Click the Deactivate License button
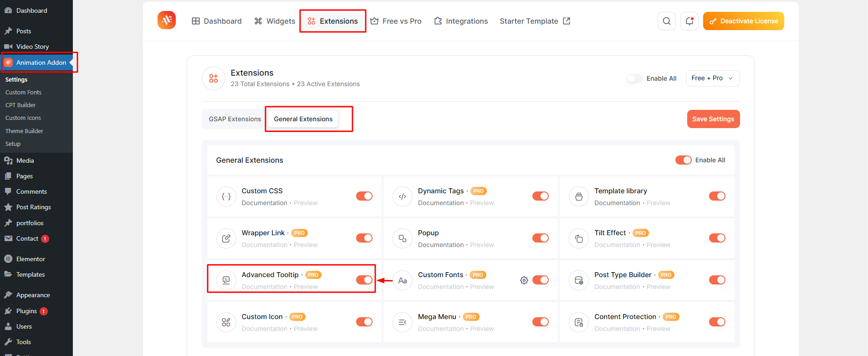 pos(744,21)
